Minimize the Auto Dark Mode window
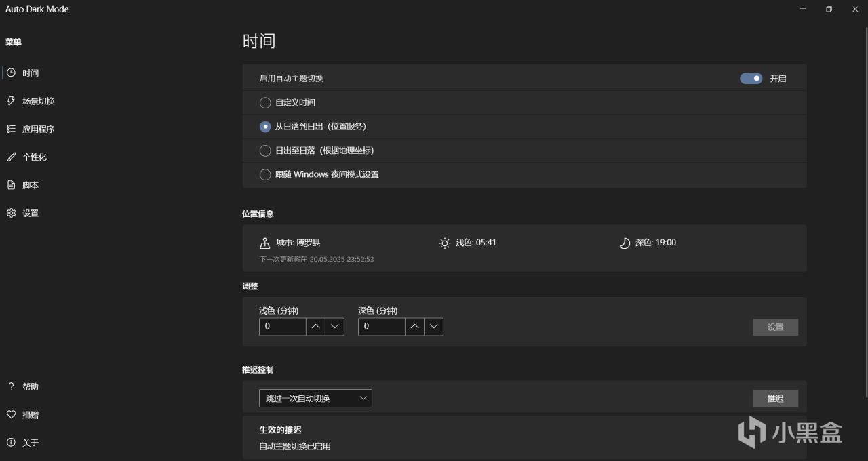 point(803,9)
